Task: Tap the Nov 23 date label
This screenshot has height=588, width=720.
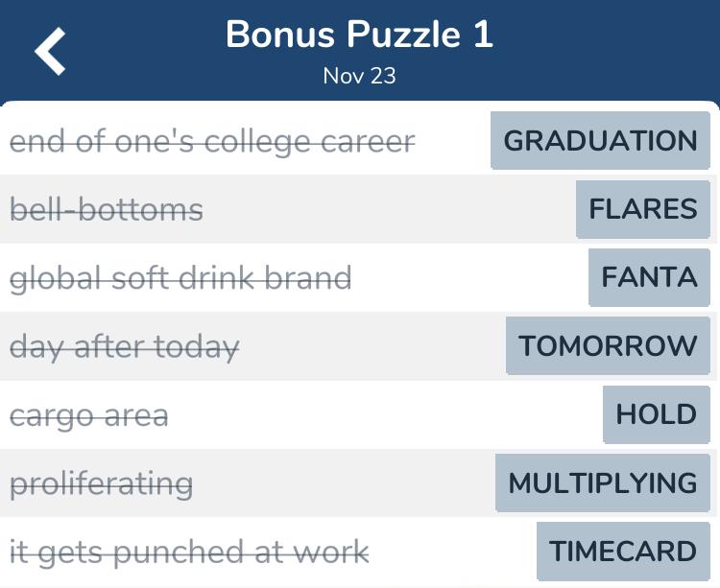Action: [359, 76]
